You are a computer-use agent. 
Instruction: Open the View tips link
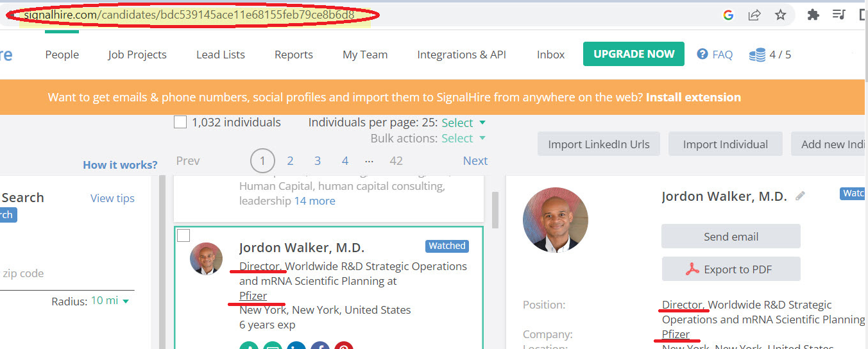pyautogui.click(x=112, y=198)
